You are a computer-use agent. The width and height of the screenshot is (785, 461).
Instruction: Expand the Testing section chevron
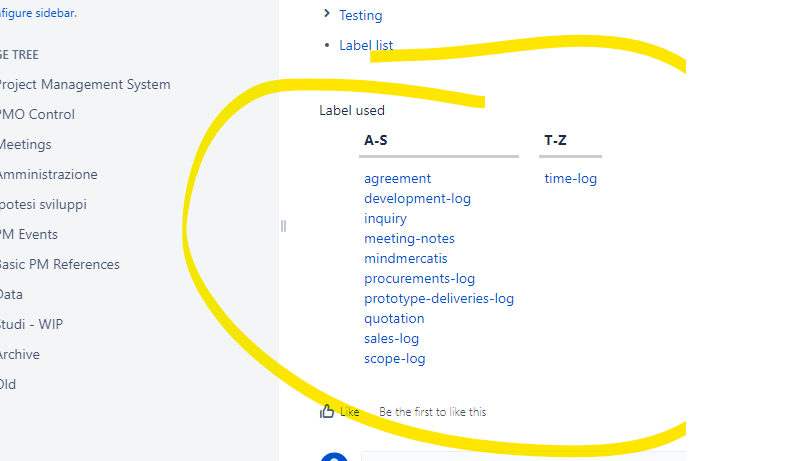pyautogui.click(x=327, y=14)
